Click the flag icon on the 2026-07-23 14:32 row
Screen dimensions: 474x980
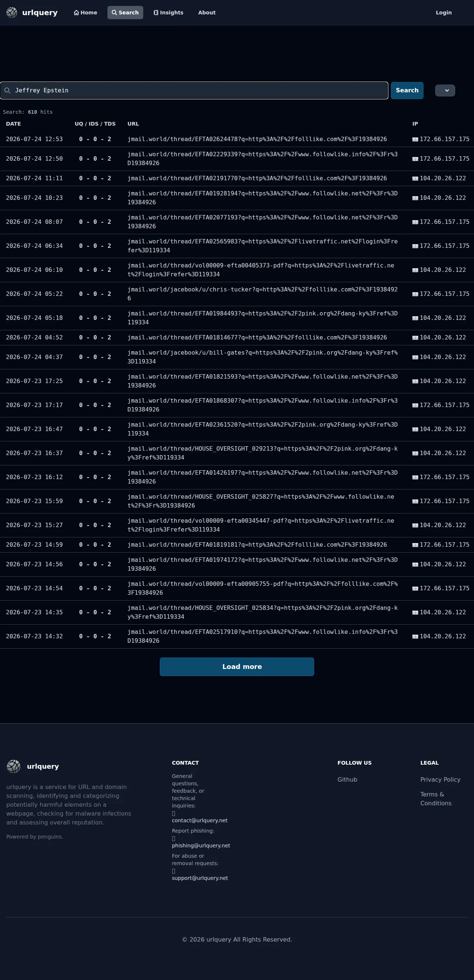415,637
